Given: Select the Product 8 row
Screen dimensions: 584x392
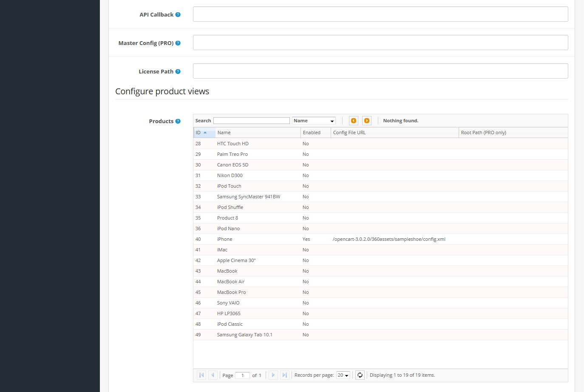Looking at the screenshot, I should pyautogui.click(x=380, y=218).
